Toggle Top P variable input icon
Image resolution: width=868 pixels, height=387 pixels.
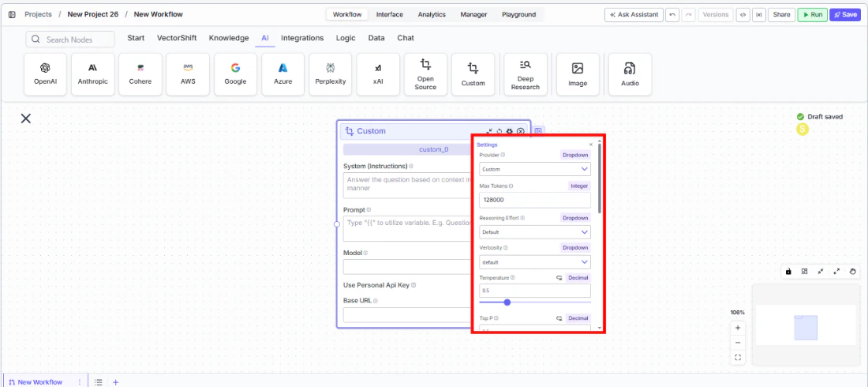pos(559,318)
